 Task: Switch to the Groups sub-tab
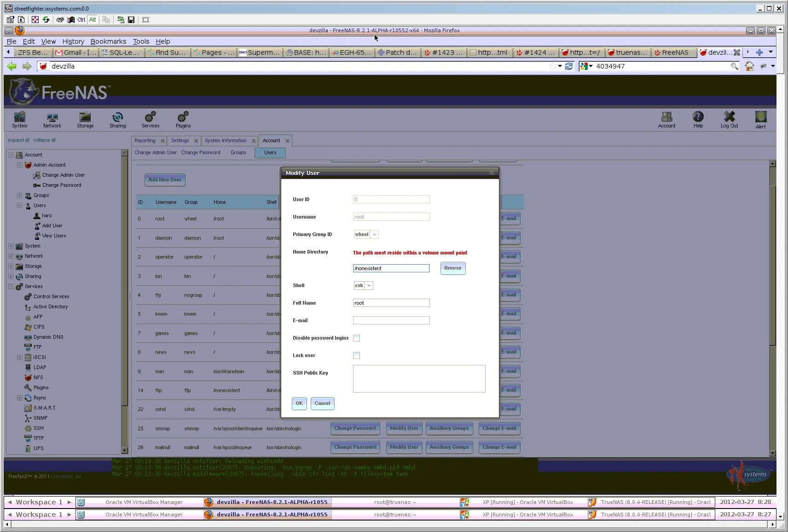[238, 153]
